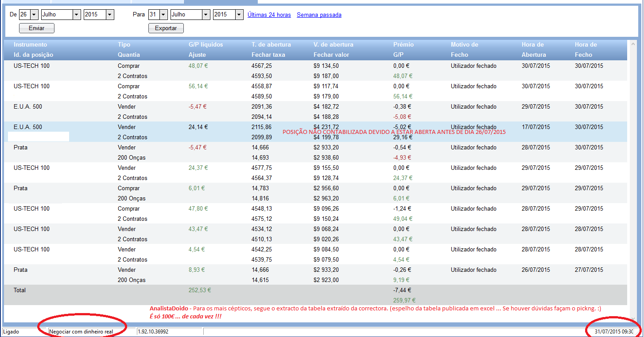This screenshot has height=337, width=644.
Task: Click the 'Instrumento' column header
Action: [x=30, y=44]
